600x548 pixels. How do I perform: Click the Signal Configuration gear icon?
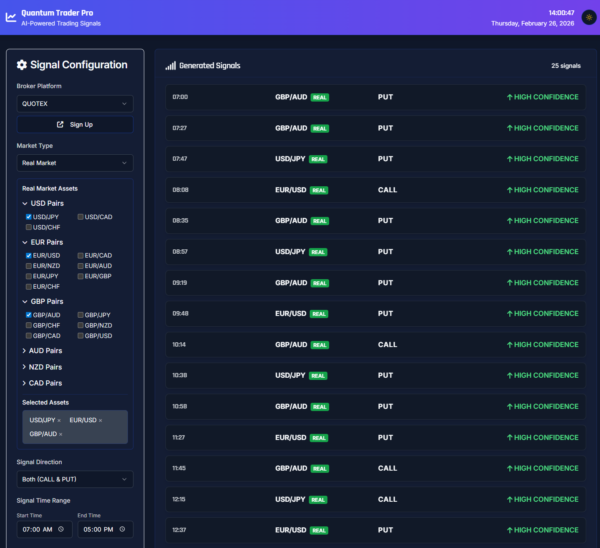click(22, 65)
